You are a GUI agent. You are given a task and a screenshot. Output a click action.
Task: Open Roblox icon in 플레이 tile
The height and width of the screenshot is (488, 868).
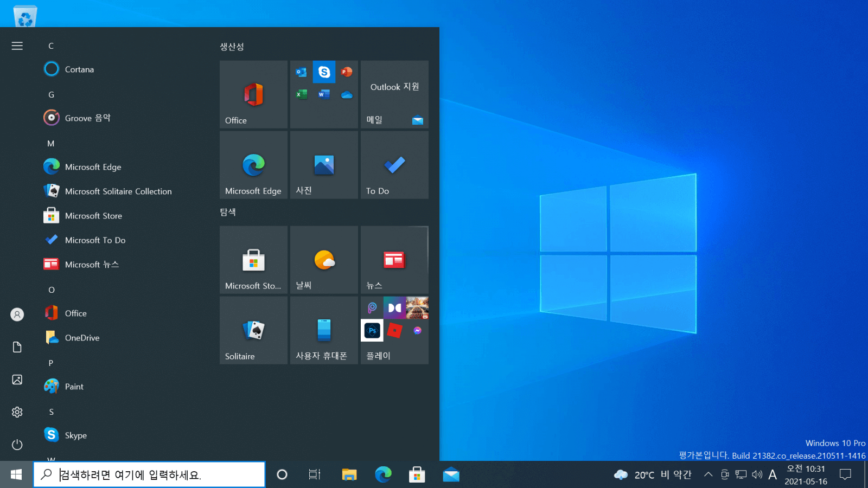pyautogui.click(x=395, y=330)
